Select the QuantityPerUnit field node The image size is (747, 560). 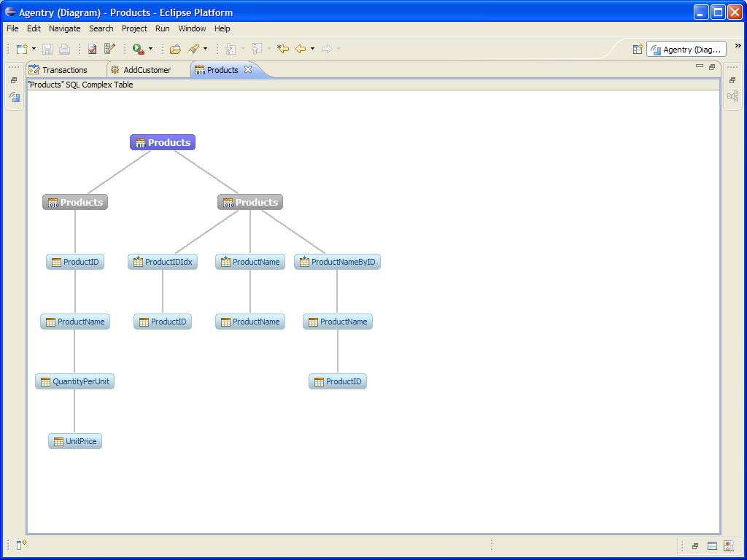pyautogui.click(x=75, y=381)
